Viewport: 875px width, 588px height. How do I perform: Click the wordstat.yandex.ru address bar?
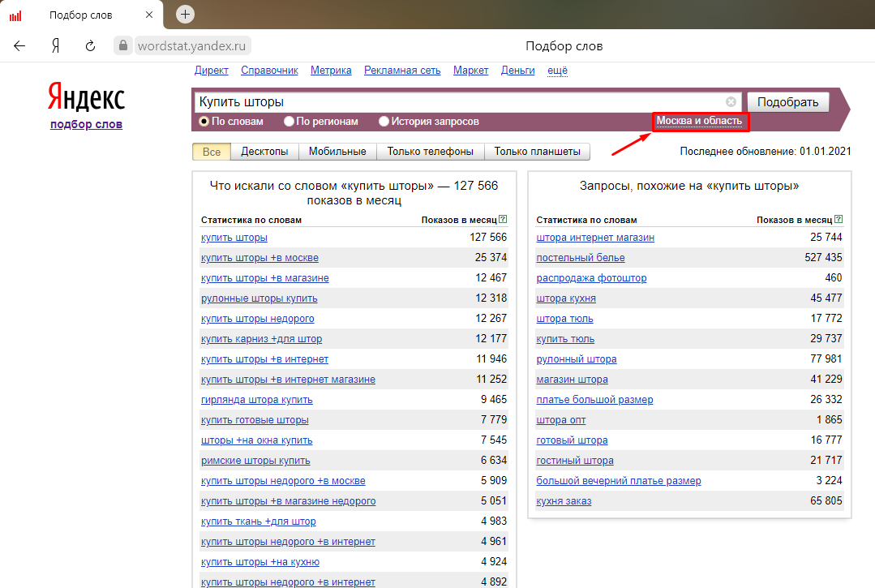(192, 45)
